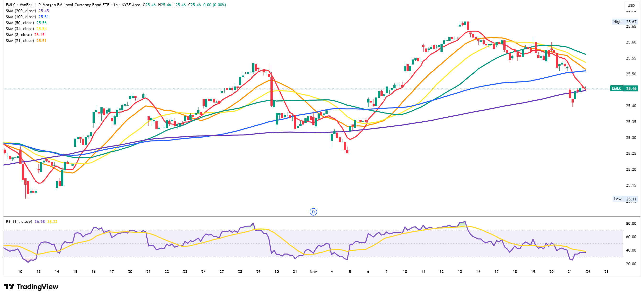Select the SMA (50, close) indicator legend

[x=20, y=23]
